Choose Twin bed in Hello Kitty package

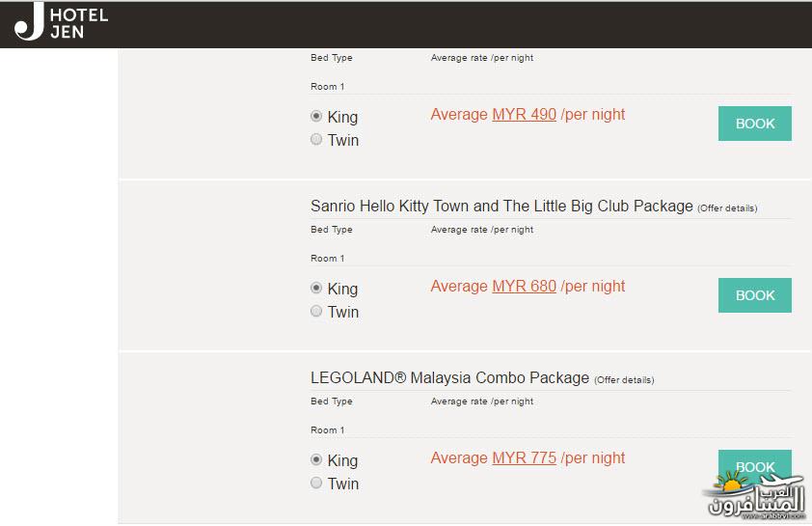[x=316, y=311]
